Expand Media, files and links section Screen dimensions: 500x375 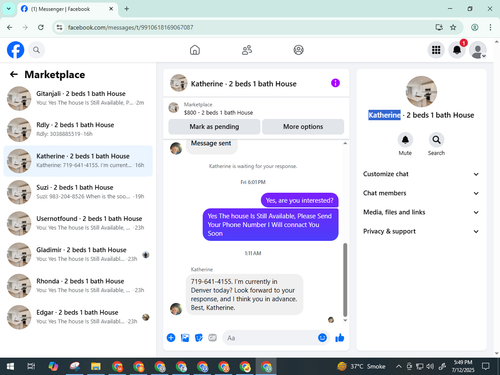421,212
